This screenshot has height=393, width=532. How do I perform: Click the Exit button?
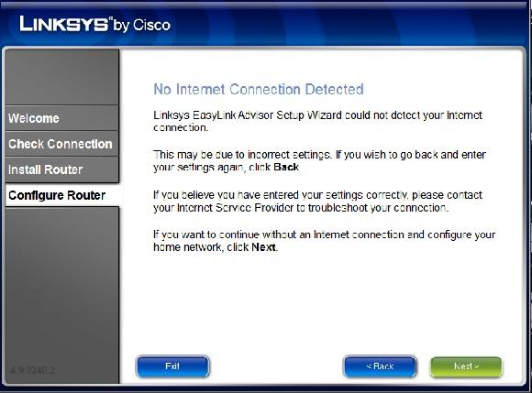172,366
